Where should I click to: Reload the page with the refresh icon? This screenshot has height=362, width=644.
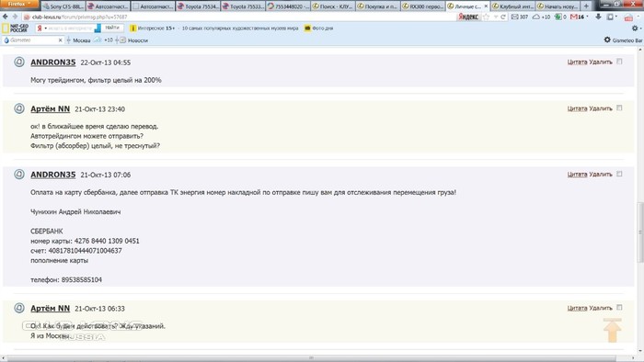pos(502,17)
